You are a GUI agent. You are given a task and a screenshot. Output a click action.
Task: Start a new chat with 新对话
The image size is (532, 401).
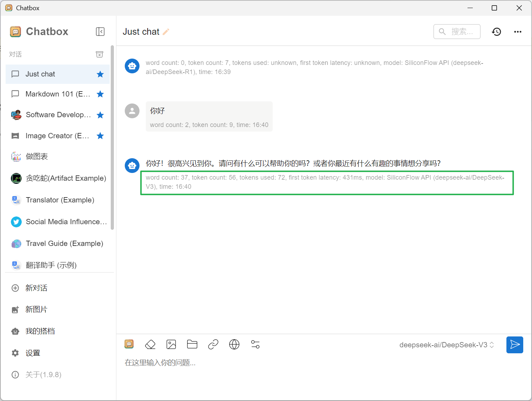[x=57, y=288]
